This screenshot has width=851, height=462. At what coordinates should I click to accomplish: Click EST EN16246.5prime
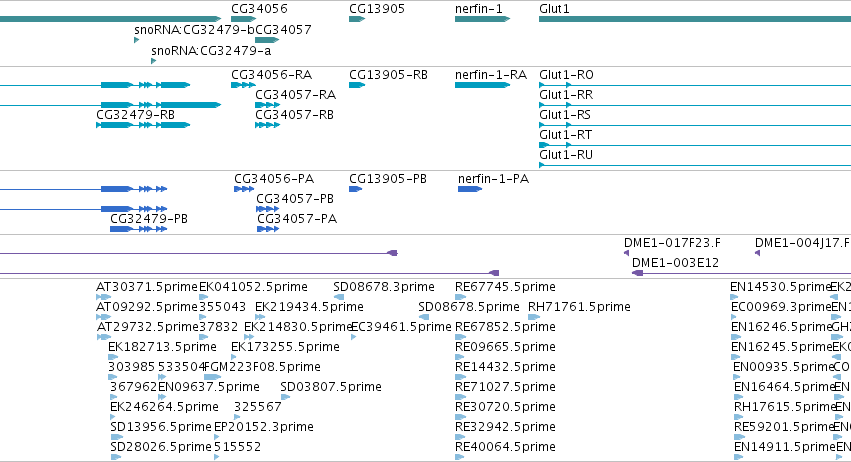tap(782, 327)
